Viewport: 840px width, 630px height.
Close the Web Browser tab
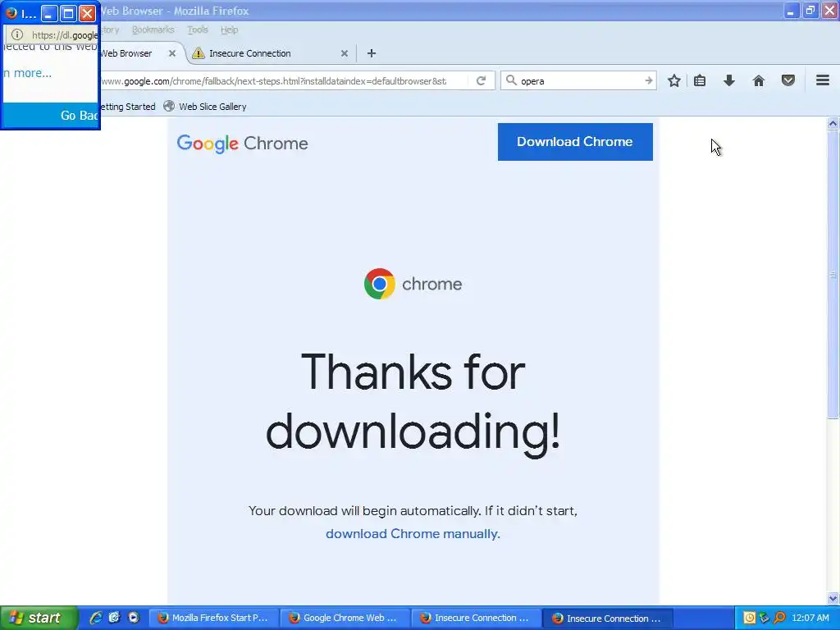pyautogui.click(x=172, y=53)
